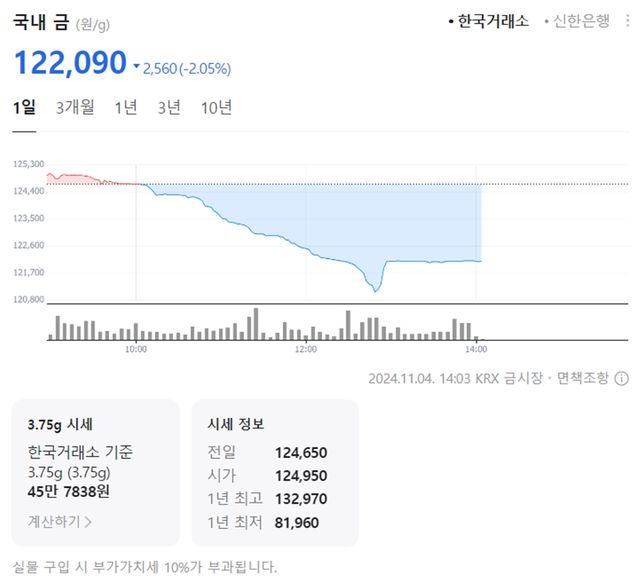Click the 12:00 time label on chart
Screen dimensions: 640x586
point(306,349)
